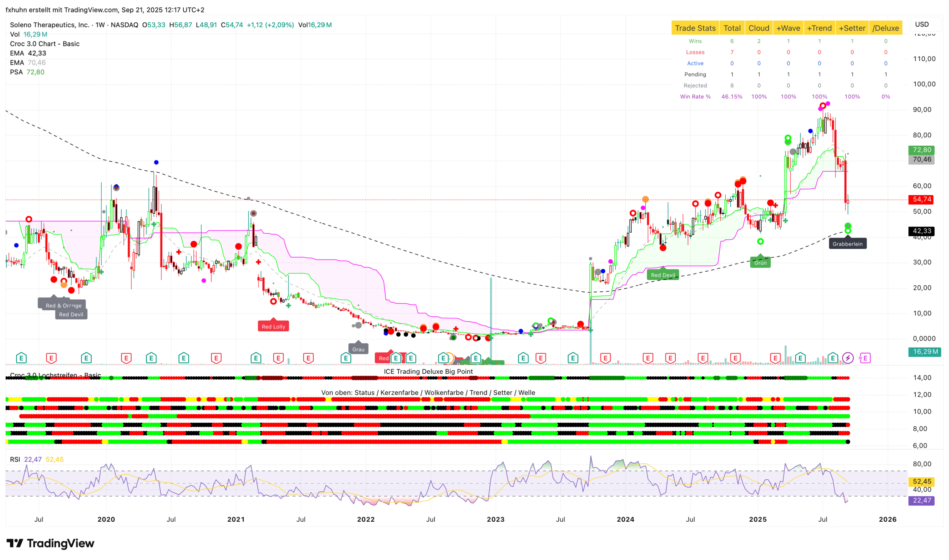Click the '+Wave' Trade Stats column header

point(788,28)
